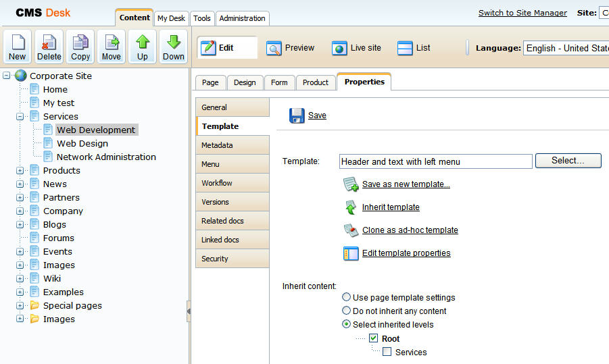
Task: Choose Select inherited levels radio button
Action: (346, 324)
